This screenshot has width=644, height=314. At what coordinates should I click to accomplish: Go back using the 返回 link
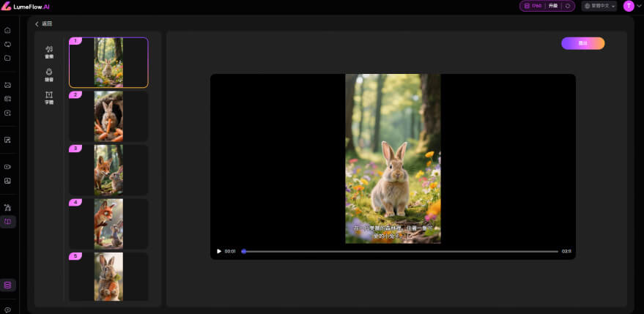[44, 23]
